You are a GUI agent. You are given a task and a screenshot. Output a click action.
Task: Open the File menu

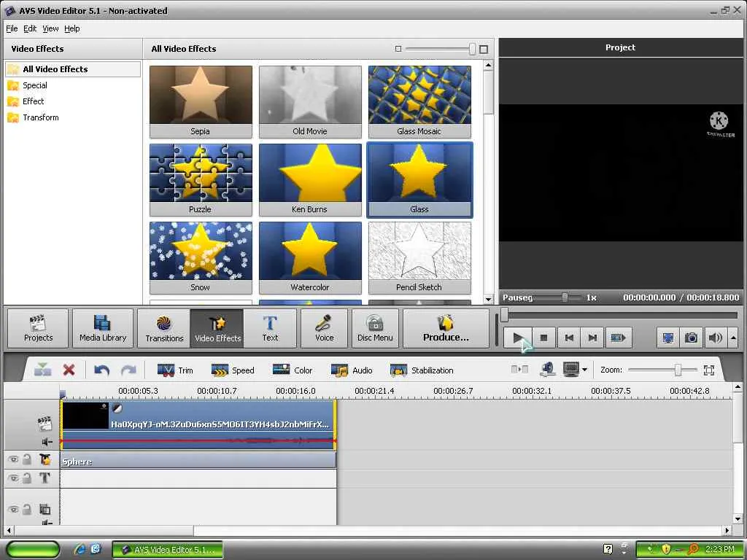(x=12, y=28)
